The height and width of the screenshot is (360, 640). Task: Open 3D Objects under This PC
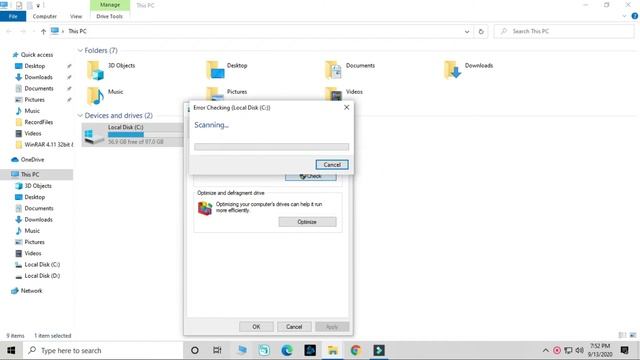pyautogui.click(x=38, y=186)
